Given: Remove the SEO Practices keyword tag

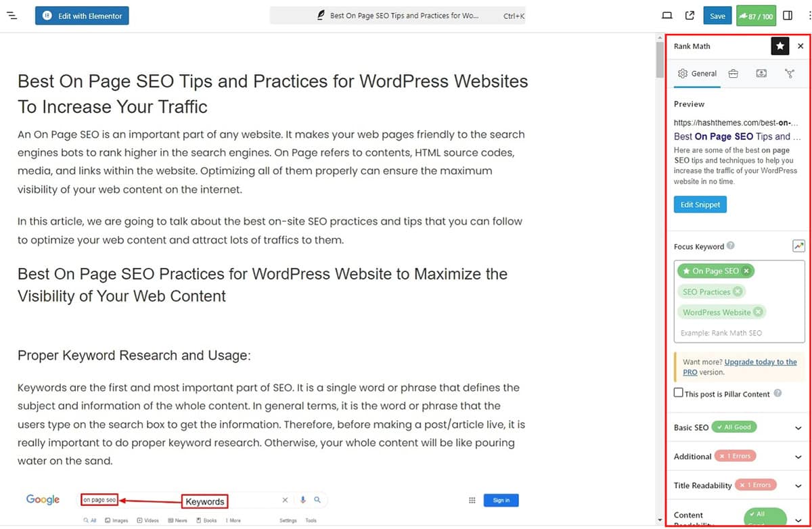Looking at the screenshot, I should pyautogui.click(x=738, y=292).
